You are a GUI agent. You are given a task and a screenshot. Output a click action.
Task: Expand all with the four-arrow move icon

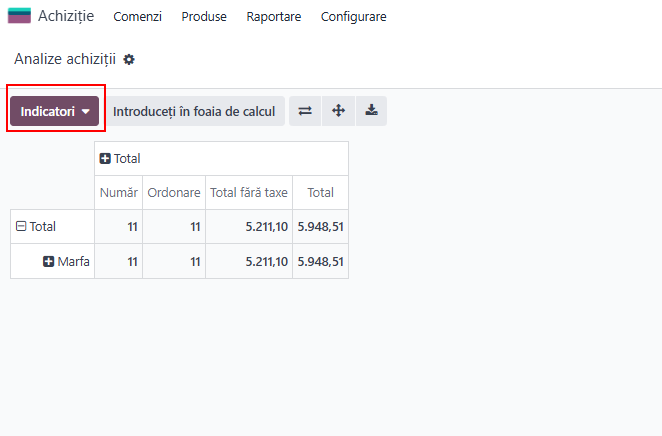point(338,111)
